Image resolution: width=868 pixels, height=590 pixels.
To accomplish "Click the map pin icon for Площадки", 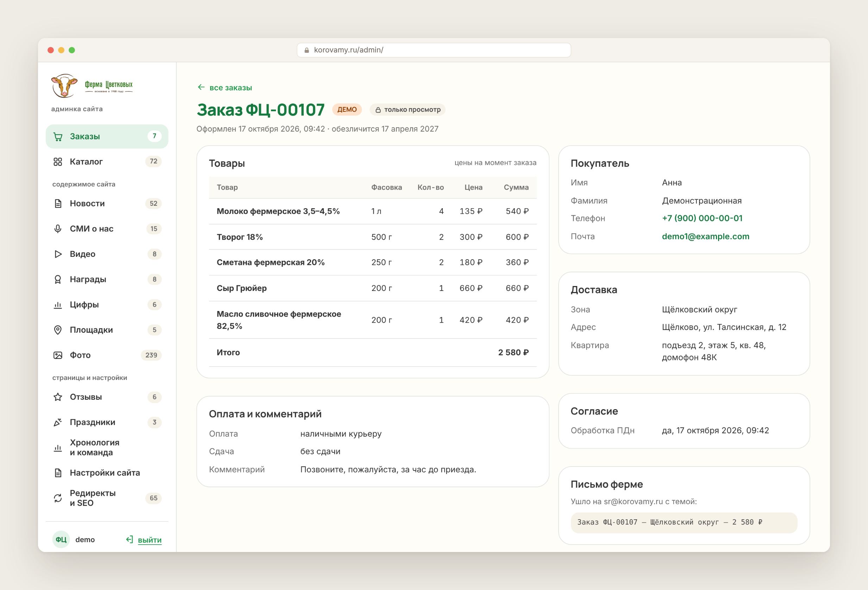I will (x=58, y=330).
